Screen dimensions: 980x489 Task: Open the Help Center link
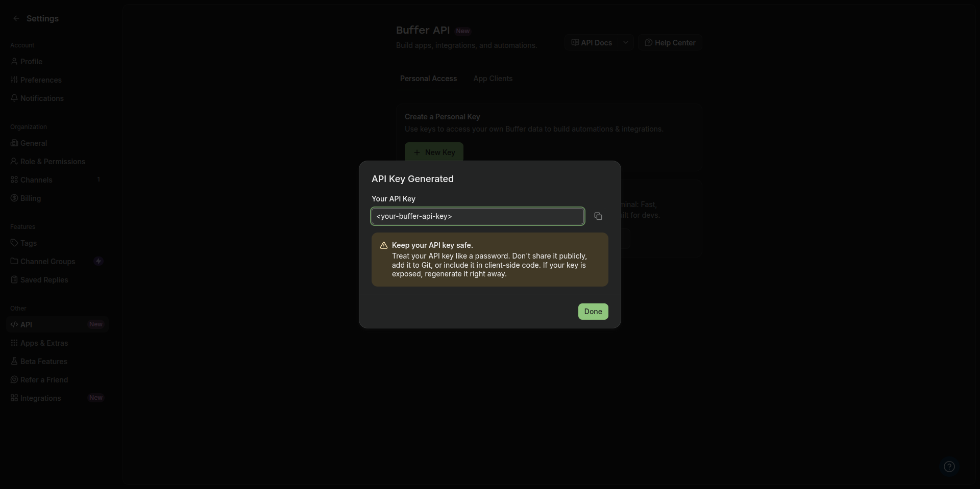click(x=670, y=43)
